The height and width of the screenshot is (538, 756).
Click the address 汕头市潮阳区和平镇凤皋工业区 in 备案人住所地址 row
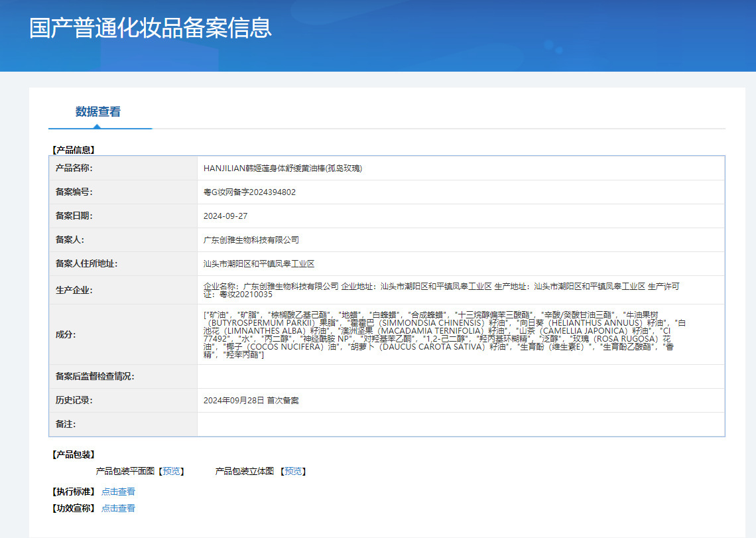pyautogui.click(x=259, y=264)
